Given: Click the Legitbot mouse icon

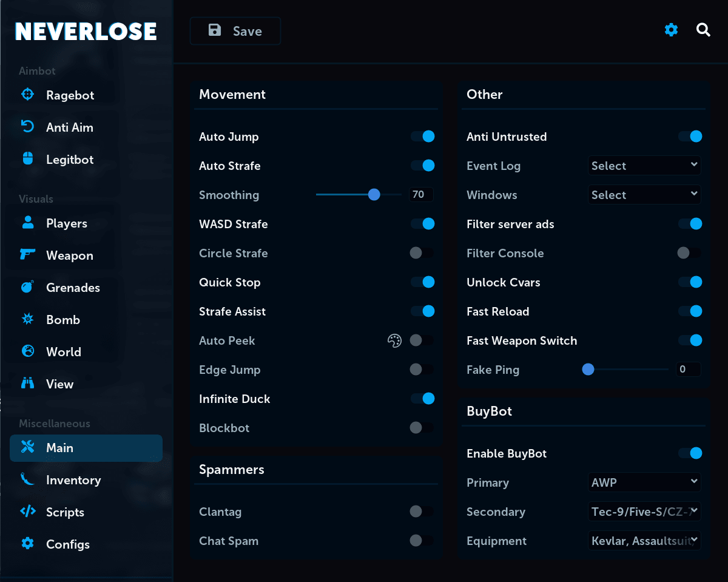Looking at the screenshot, I should point(27,159).
